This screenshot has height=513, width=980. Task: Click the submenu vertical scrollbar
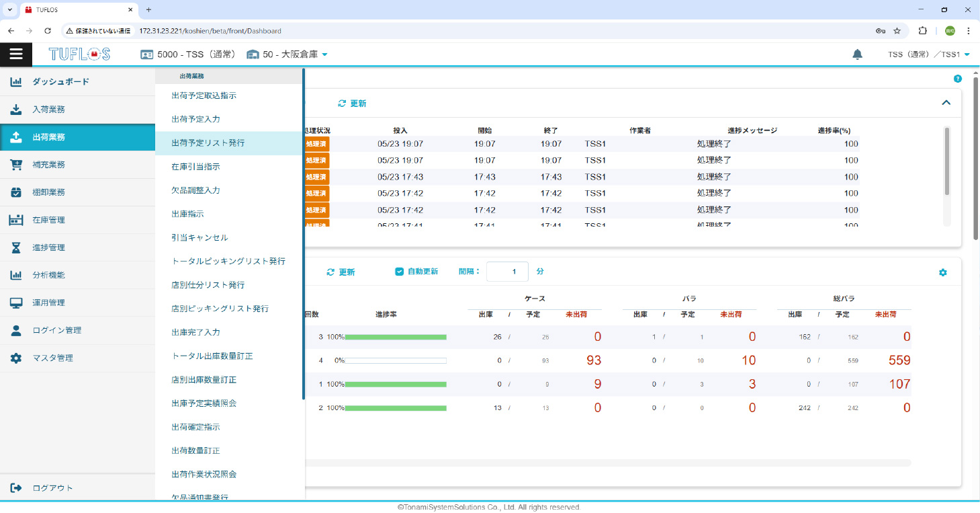(304, 234)
